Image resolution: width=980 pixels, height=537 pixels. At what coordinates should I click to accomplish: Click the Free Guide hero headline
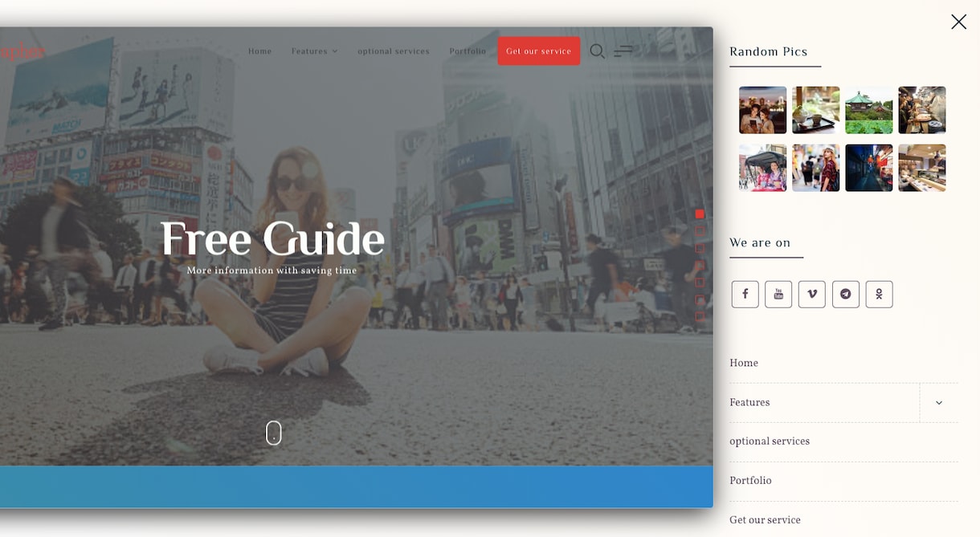[x=272, y=239]
